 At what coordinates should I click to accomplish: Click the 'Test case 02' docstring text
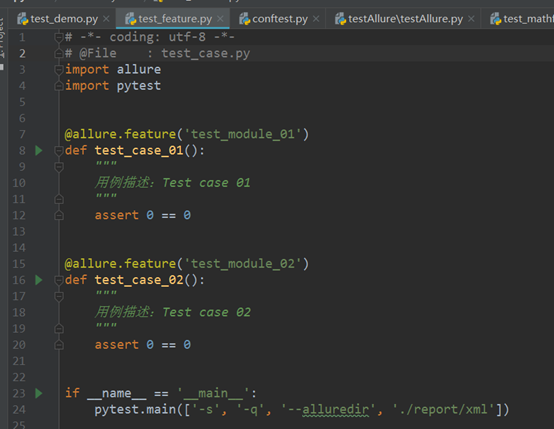point(206,313)
